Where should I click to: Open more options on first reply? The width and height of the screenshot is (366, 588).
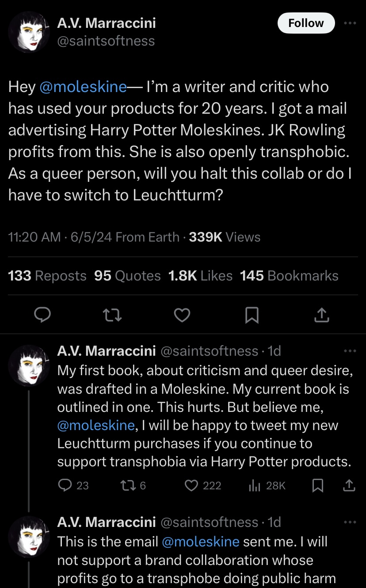click(350, 351)
